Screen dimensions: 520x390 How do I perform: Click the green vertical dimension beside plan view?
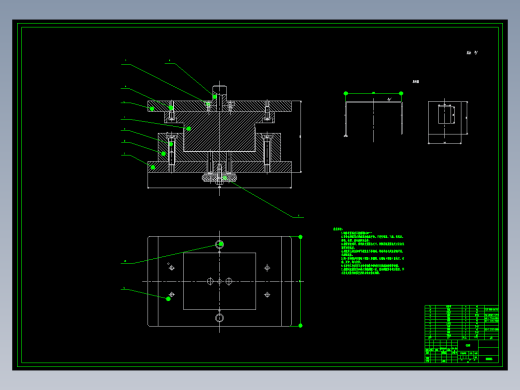300,281
